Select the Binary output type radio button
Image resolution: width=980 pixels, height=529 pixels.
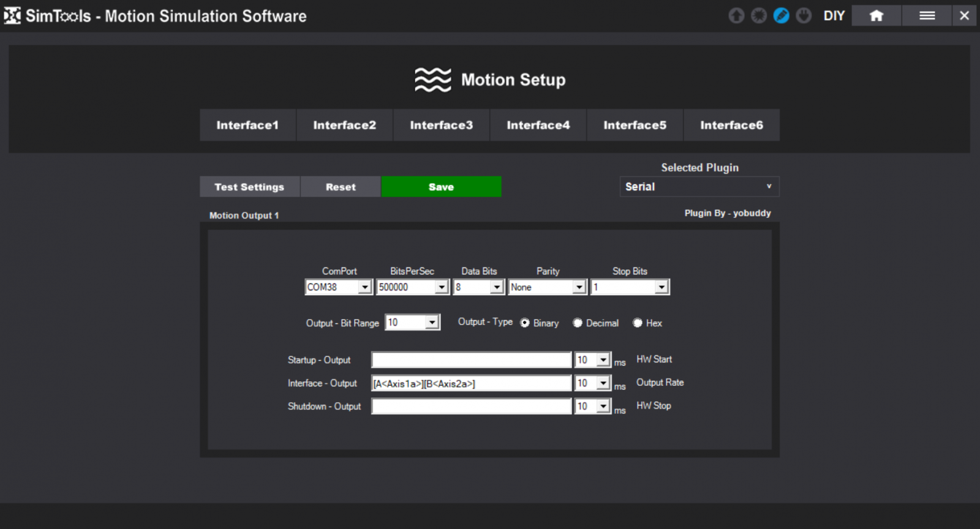525,323
